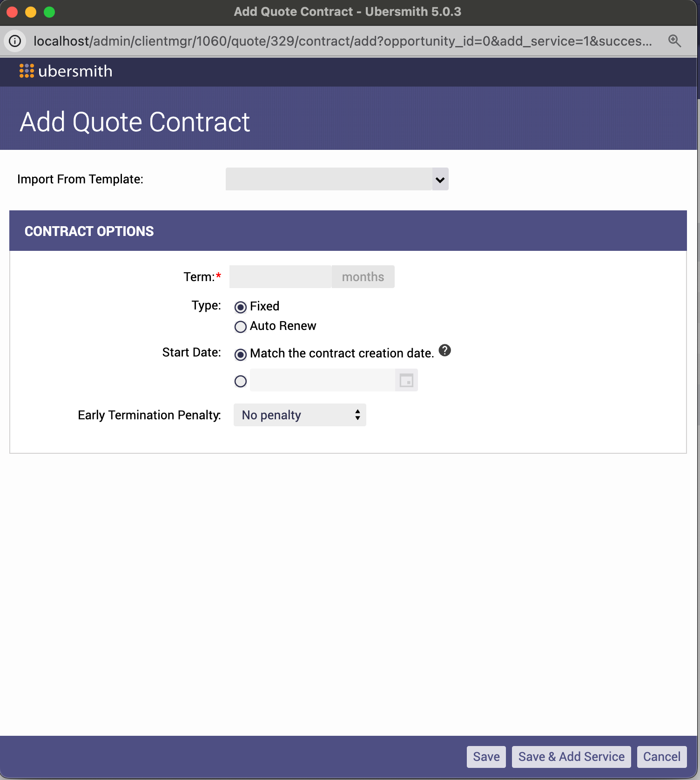Open the start date calendar picker

click(406, 380)
